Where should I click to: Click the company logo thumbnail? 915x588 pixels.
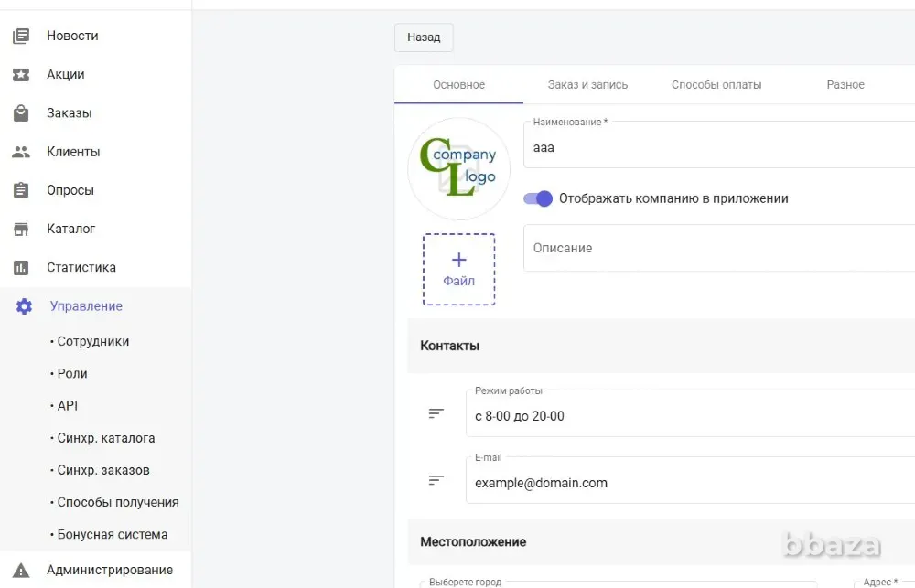pos(458,168)
